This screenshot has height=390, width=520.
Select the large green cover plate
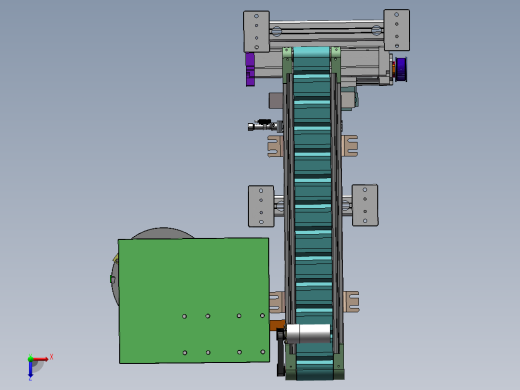click(x=194, y=300)
